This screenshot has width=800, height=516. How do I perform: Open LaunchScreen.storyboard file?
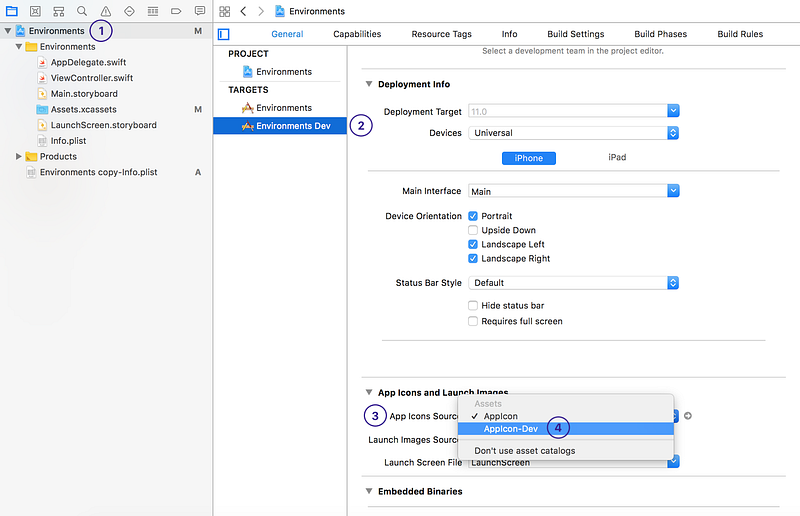click(x=104, y=125)
